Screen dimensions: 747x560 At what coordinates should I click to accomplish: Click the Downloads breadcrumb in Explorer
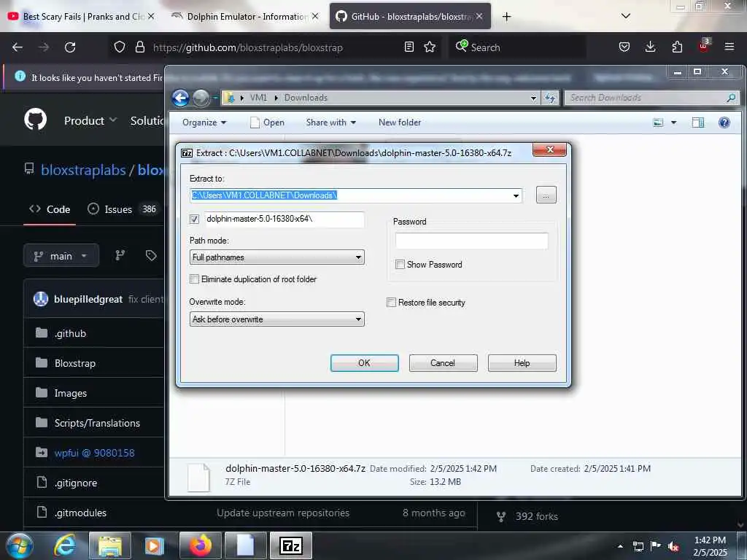(x=306, y=98)
